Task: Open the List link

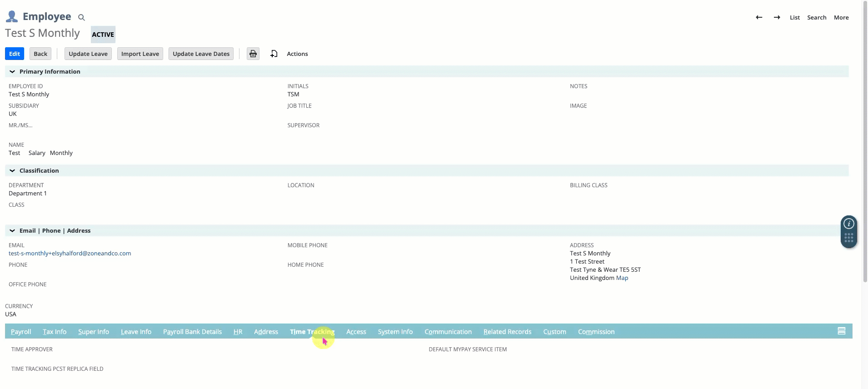Action: click(x=795, y=17)
